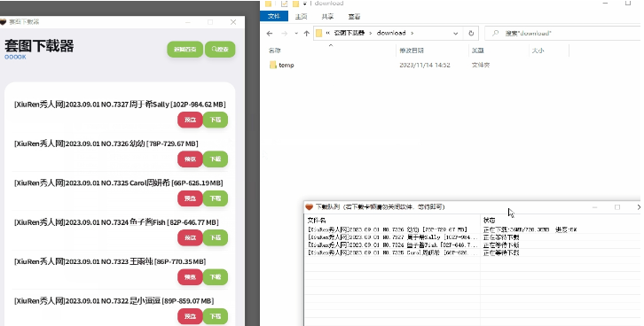
Task: Click the 状态 column header in download queue
Action: click(489, 221)
